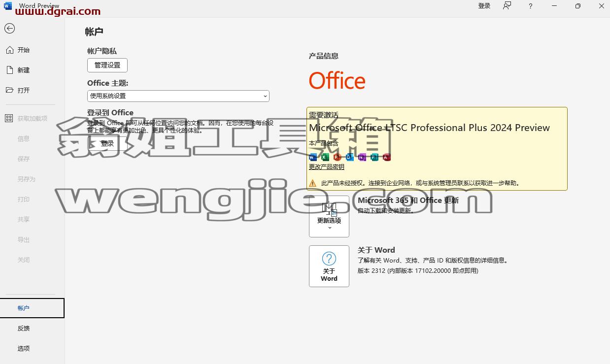Click the 更改产品密钥 link
This screenshot has height=364, width=610.
click(x=327, y=167)
